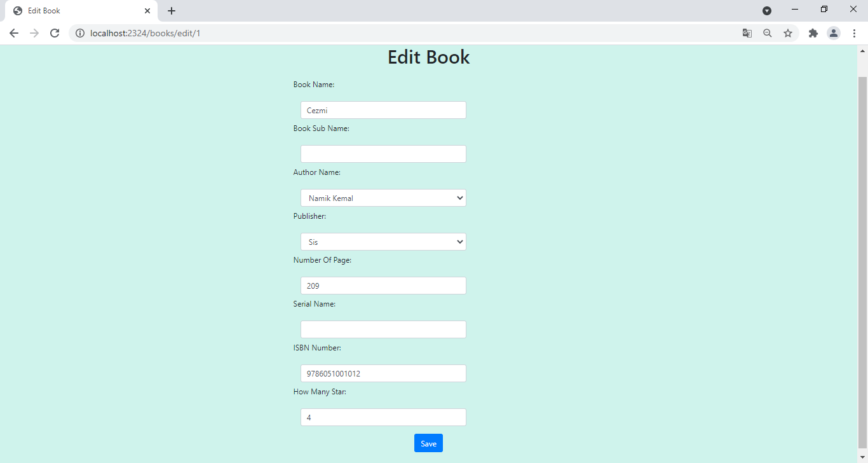Click the empty Serial Name field
This screenshot has height=463, width=868.
(x=383, y=329)
